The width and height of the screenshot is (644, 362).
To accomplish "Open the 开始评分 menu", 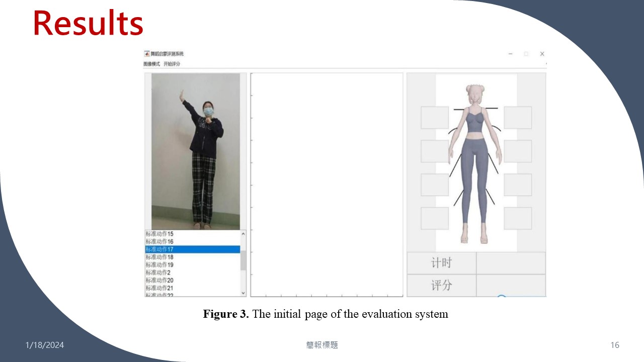I will pos(172,64).
